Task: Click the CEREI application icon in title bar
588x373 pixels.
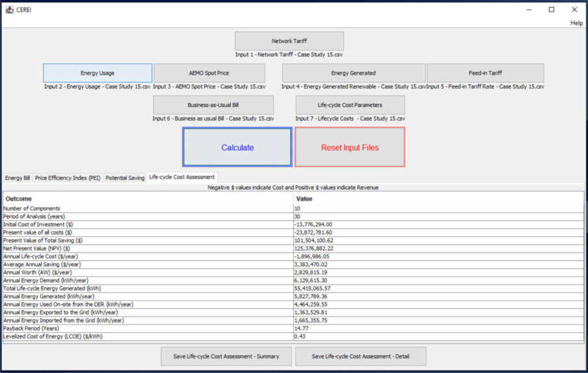Action: click(9, 9)
